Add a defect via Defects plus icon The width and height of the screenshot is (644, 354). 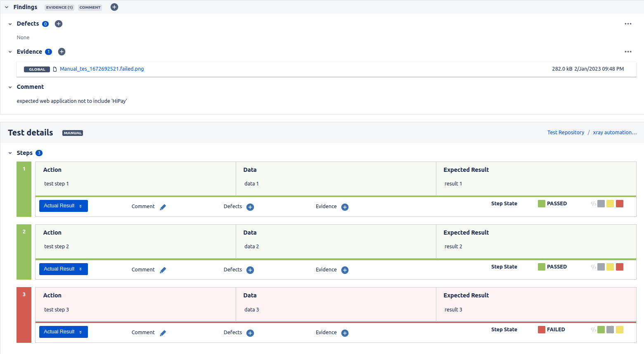tap(59, 24)
